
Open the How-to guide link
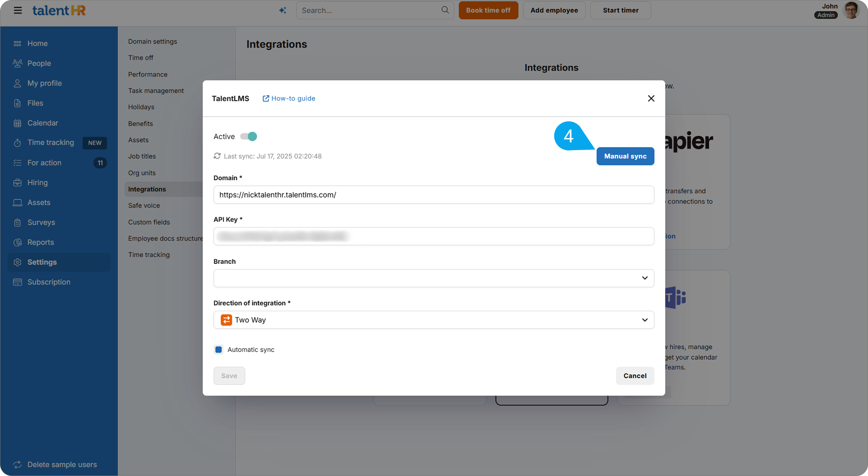293,98
